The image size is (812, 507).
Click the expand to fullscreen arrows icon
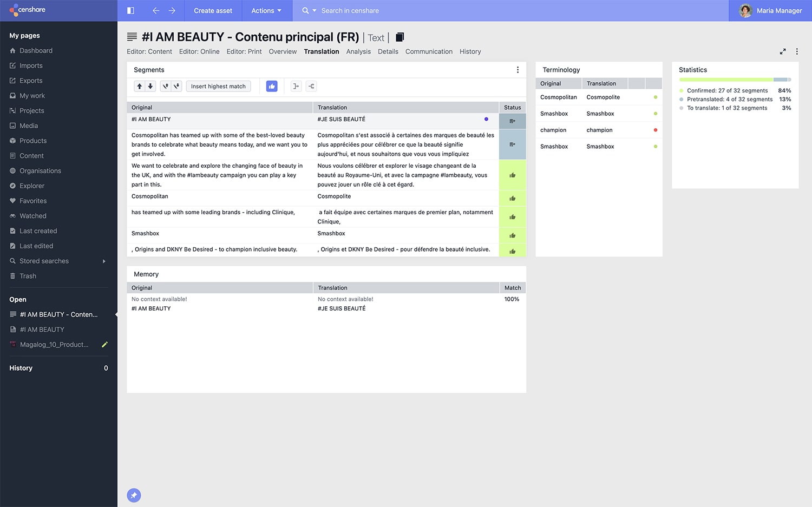[x=782, y=51]
